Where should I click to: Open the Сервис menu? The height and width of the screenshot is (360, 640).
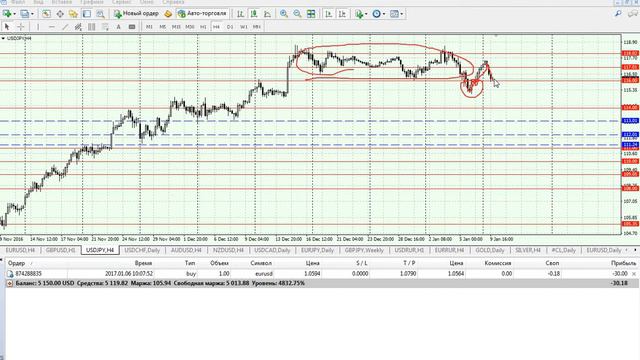tap(122, 2)
